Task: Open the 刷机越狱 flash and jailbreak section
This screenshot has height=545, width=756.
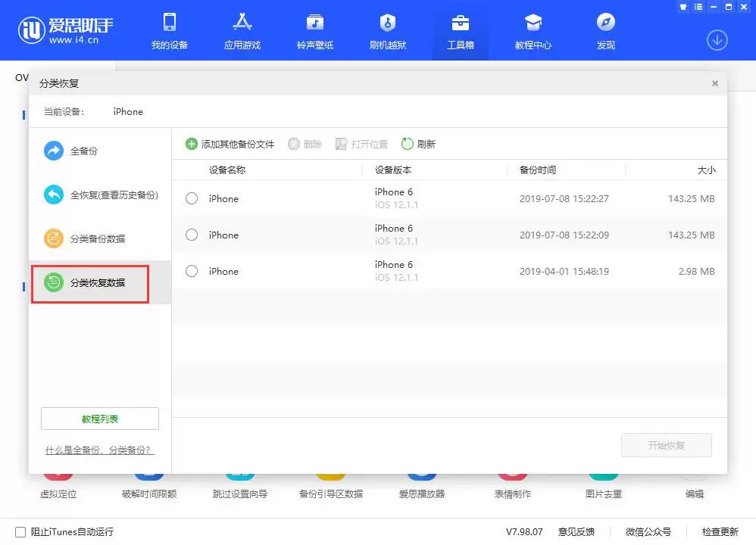Action: pos(388,31)
